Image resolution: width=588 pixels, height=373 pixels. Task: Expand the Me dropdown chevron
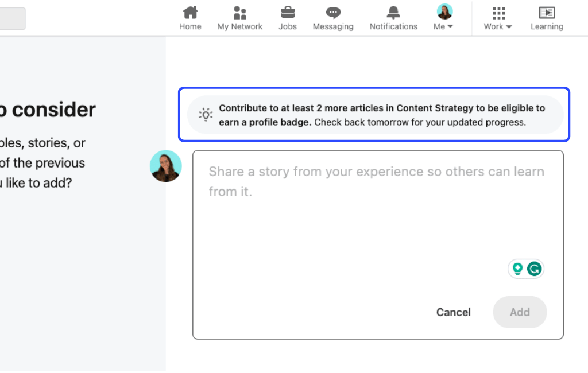pyautogui.click(x=450, y=26)
